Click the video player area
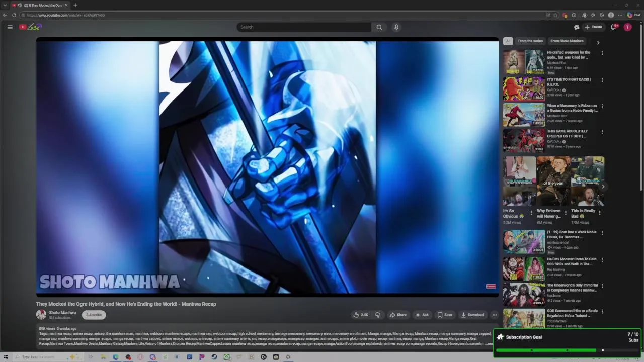 (x=268, y=167)
